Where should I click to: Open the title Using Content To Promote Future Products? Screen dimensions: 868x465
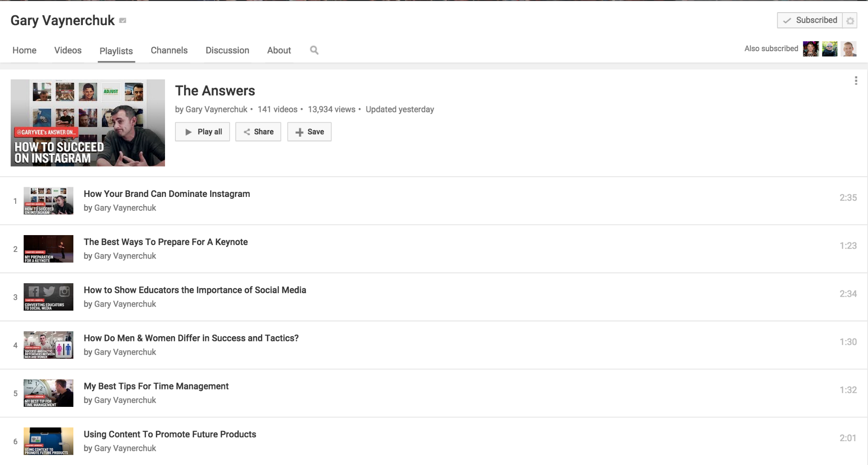[x=170, y=435]
